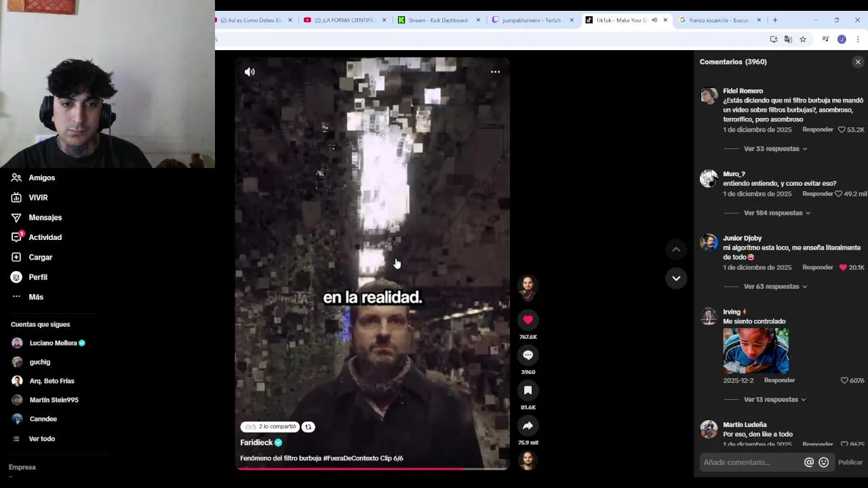
Task: Switch to Stream - Kick Dashboard tab
Action: point(438,20)
